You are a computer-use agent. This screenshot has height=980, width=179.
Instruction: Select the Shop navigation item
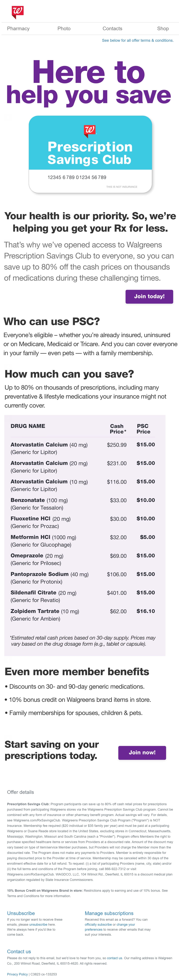[x=163, y=29]
